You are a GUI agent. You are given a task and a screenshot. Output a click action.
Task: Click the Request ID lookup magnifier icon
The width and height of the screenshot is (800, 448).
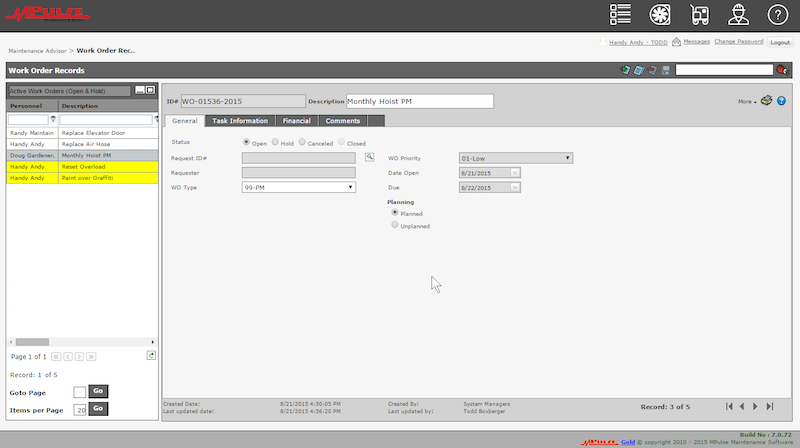pos(368,157)
